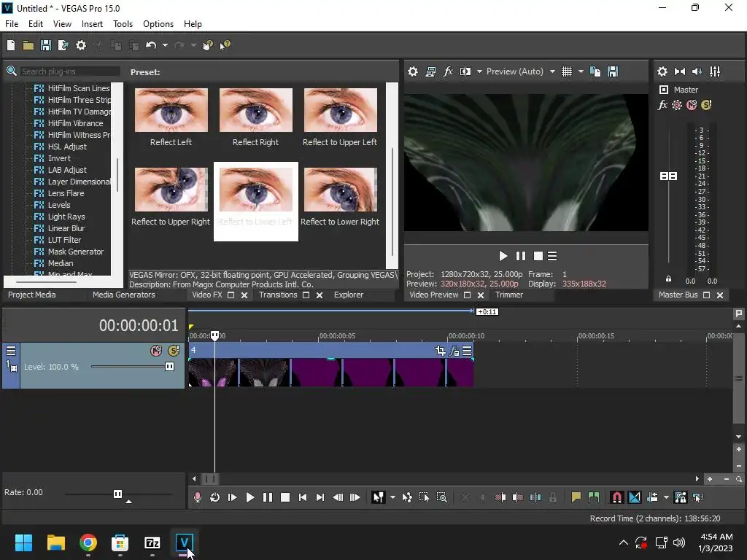Open the Insert menu

92,24
